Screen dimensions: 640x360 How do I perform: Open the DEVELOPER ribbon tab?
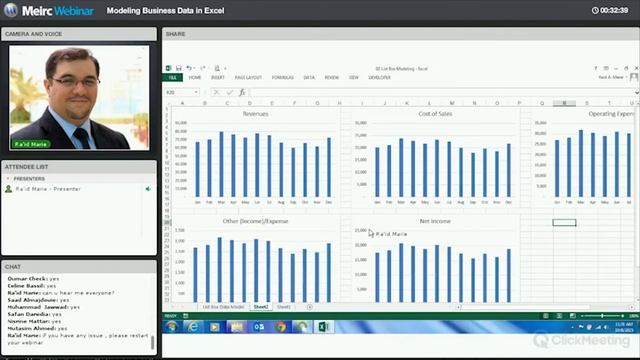point(379,78)
